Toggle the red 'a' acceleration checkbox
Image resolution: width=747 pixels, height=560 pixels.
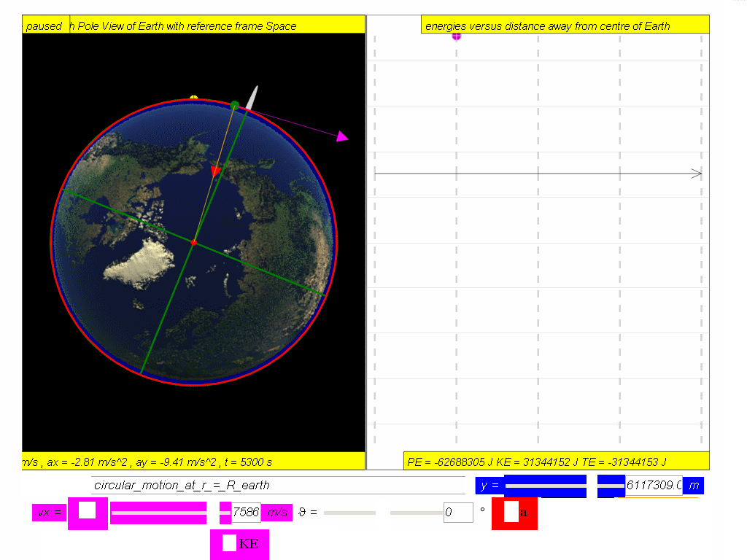coord(511,512)
